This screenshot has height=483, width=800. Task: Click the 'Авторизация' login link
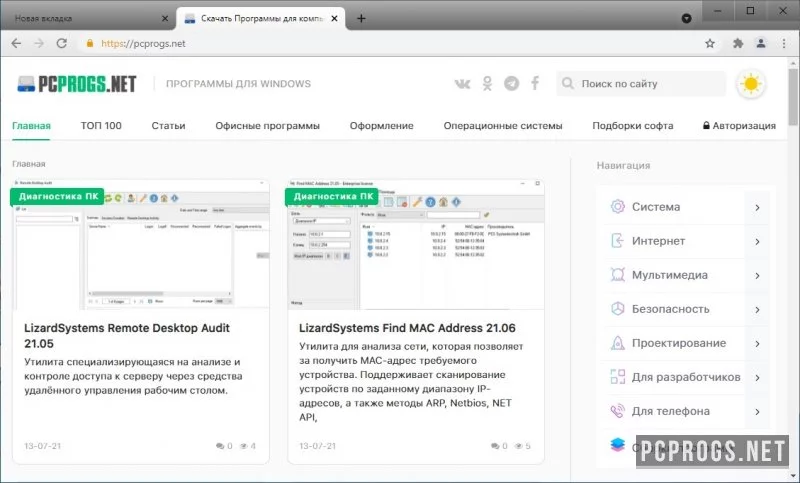click(739, 125)
